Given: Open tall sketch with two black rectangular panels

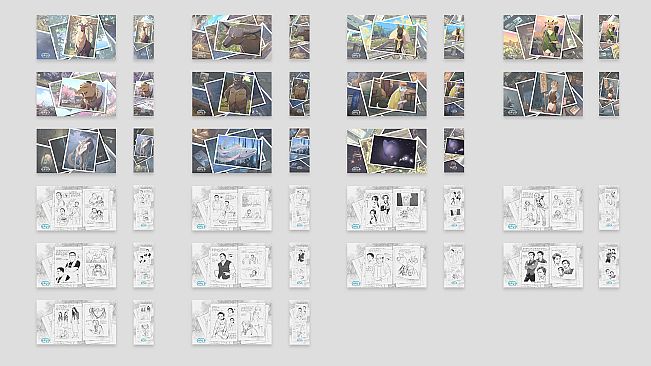Looking at the screenshot, I should (x=454, y=208).
